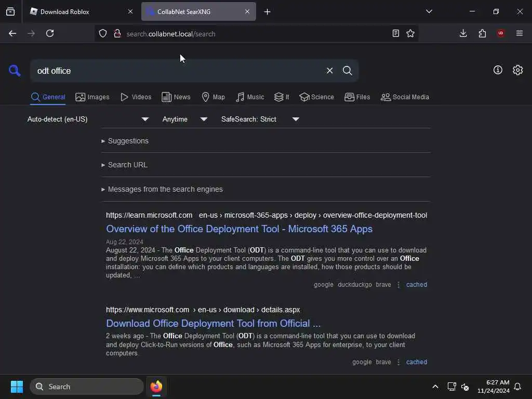532x399 pixels.
Task: Open the Auto-detect language dropdown
Action: tap(88, 119)
